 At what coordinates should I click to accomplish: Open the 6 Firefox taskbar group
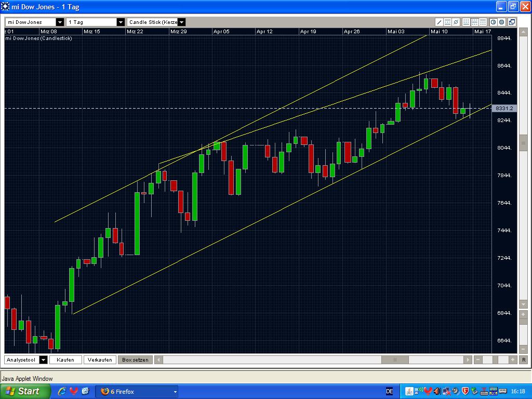(x=137, y=392)
